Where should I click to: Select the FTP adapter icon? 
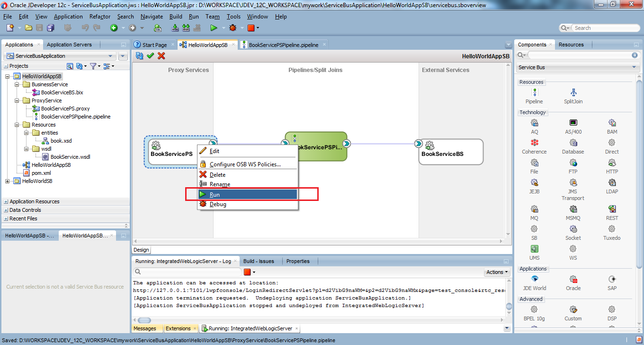coord(573,163)
